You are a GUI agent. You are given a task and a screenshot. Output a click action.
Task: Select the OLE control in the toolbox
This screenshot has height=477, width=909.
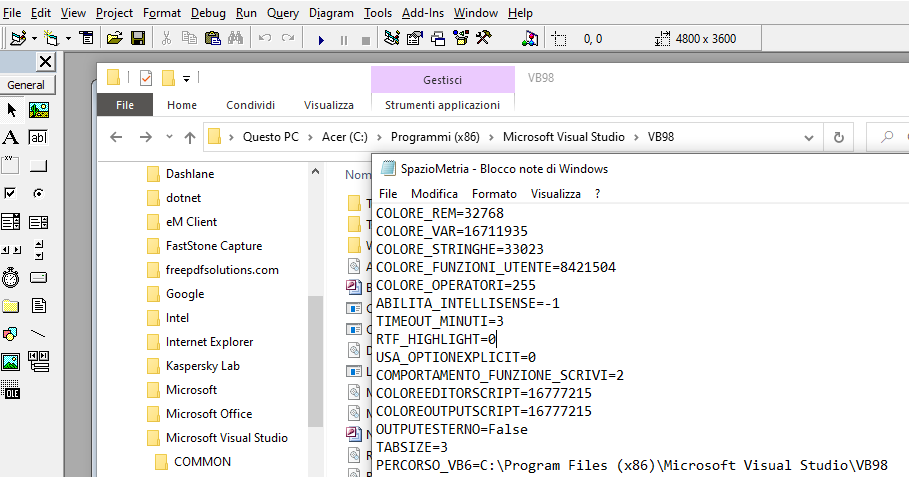click(x=10, y=390)
